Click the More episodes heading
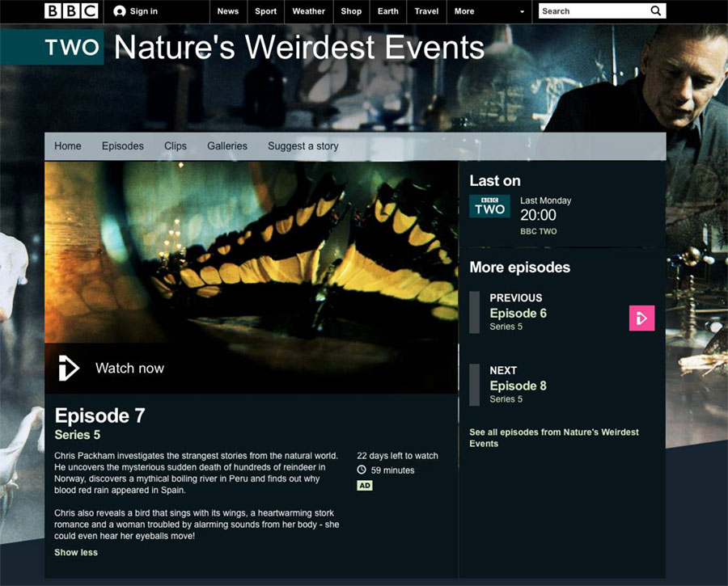Image resolution: width=728 pixels, height=586 pixels. [519, 268]
